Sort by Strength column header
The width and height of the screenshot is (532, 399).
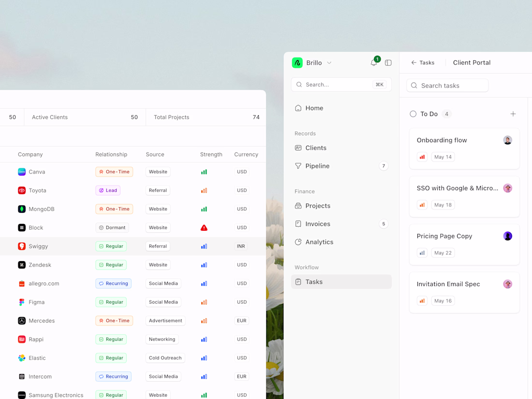[211, 154]
